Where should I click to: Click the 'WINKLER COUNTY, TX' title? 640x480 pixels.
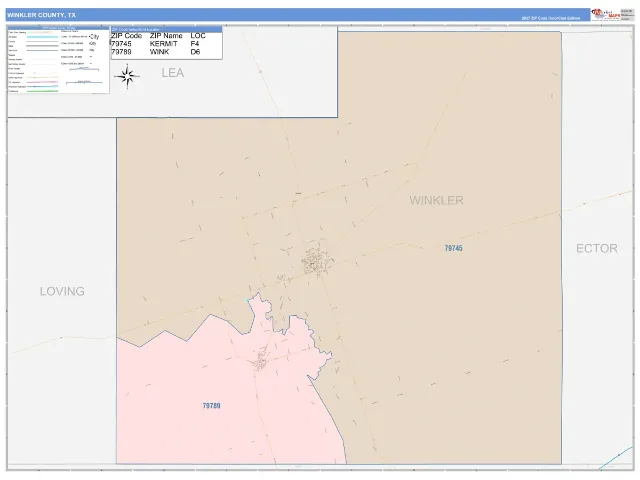pos(41,15)
